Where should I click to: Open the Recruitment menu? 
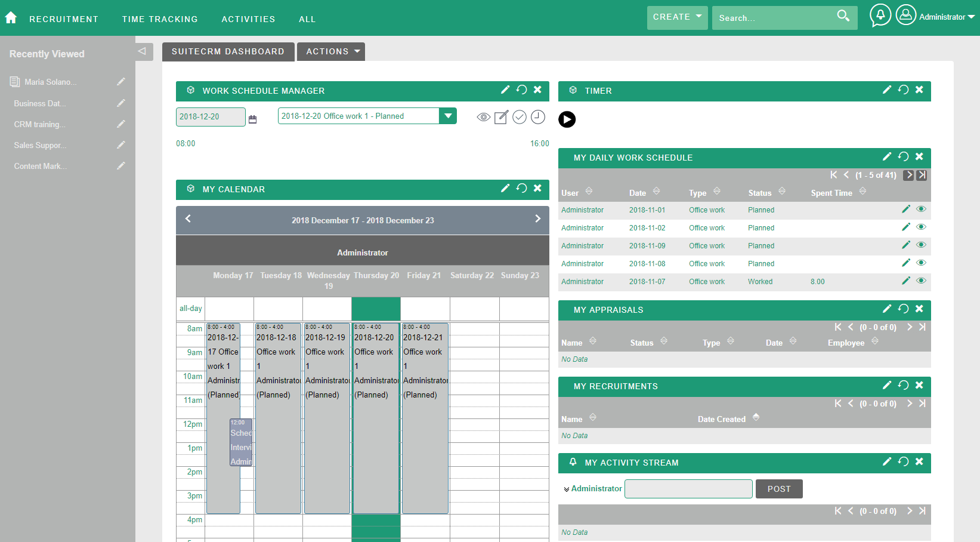pos(64,19)
